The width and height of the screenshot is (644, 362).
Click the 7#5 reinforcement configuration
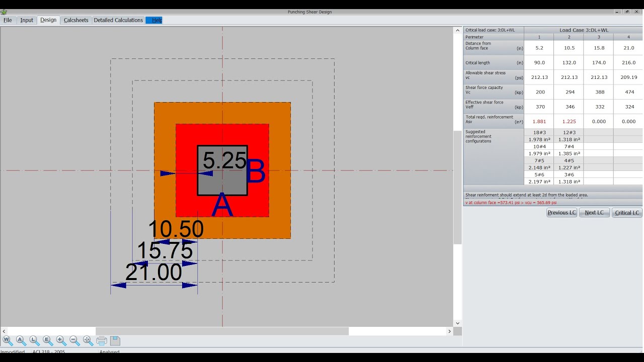539,160
